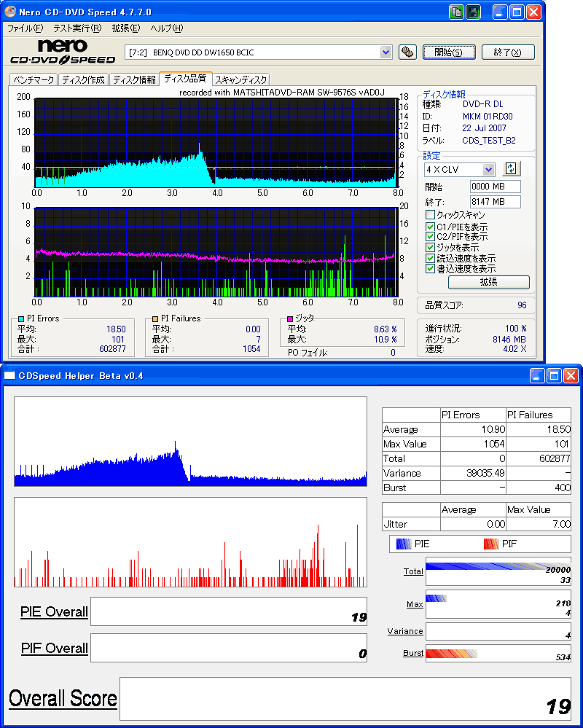Click the save floppy icon in Nero title bar
The height and width of the screenshot is (728, 583).
coord(473,12)
